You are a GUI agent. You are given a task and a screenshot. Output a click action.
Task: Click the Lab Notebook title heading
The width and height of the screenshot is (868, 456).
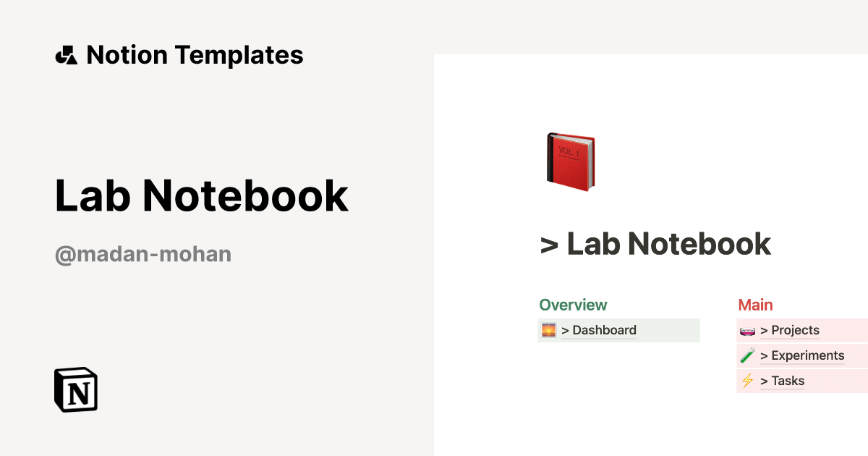(x=202, y=195)
